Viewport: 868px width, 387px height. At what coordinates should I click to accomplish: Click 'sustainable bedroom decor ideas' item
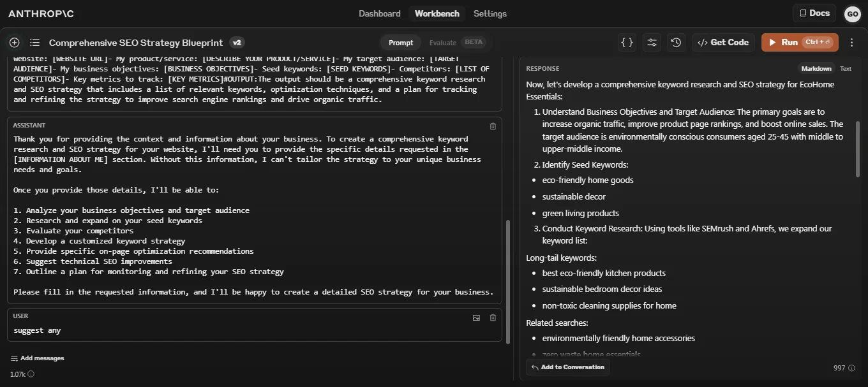(602, 289)
